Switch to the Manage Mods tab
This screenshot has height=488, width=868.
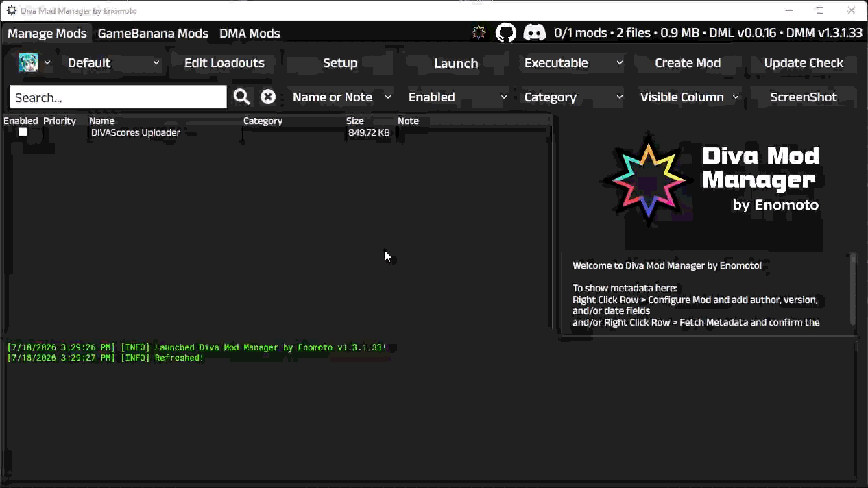[47, 33]
